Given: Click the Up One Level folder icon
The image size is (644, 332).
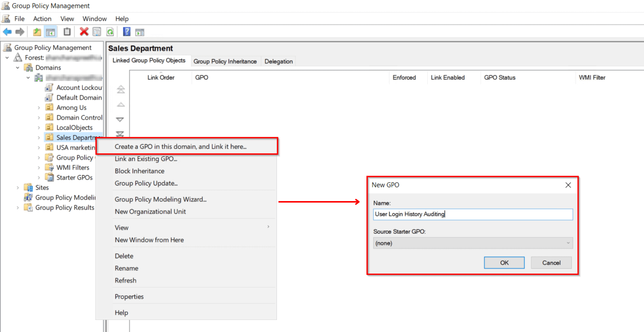Looking at the screenshot, I should click(37, 32).
